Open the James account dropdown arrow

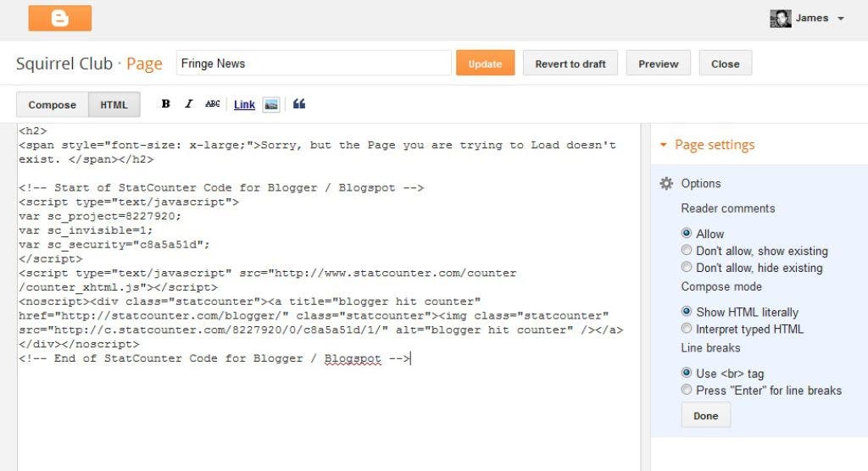point(840,19)
